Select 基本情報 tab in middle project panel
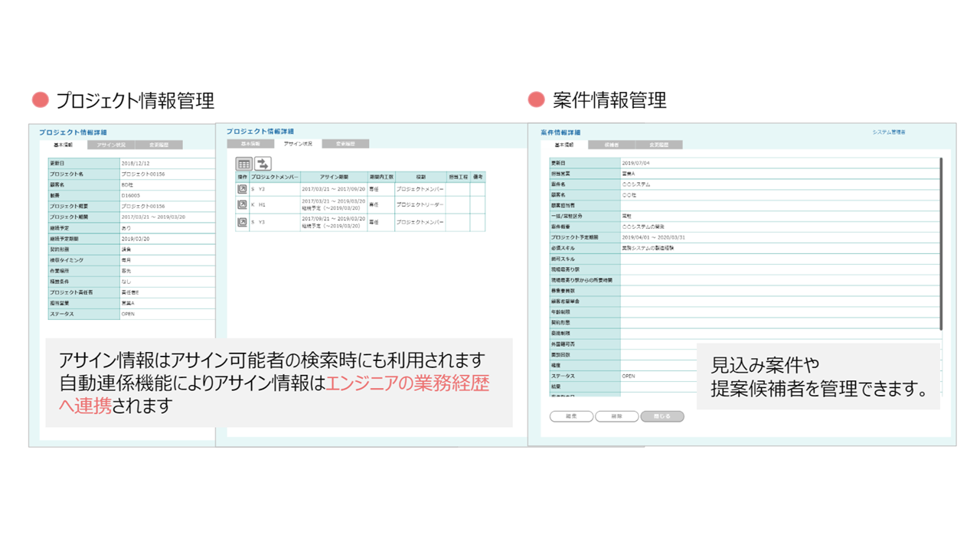980x551 pixels. tap(250, 144)
